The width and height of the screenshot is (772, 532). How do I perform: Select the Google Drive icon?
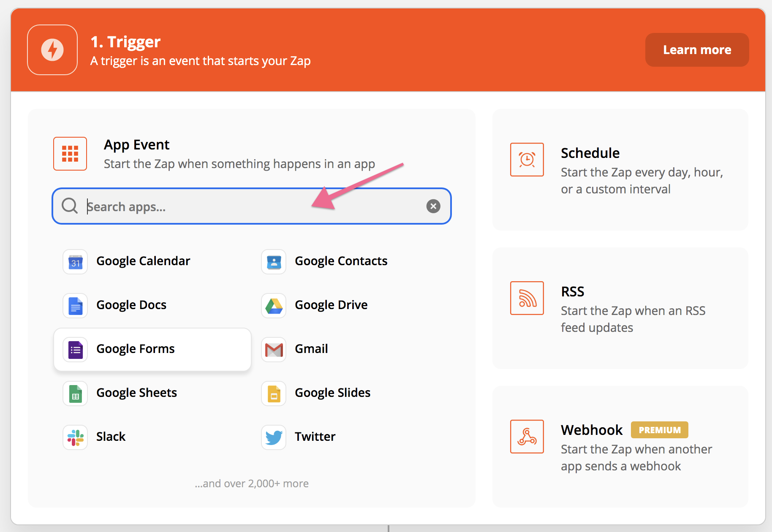click(x=274, y=306)
